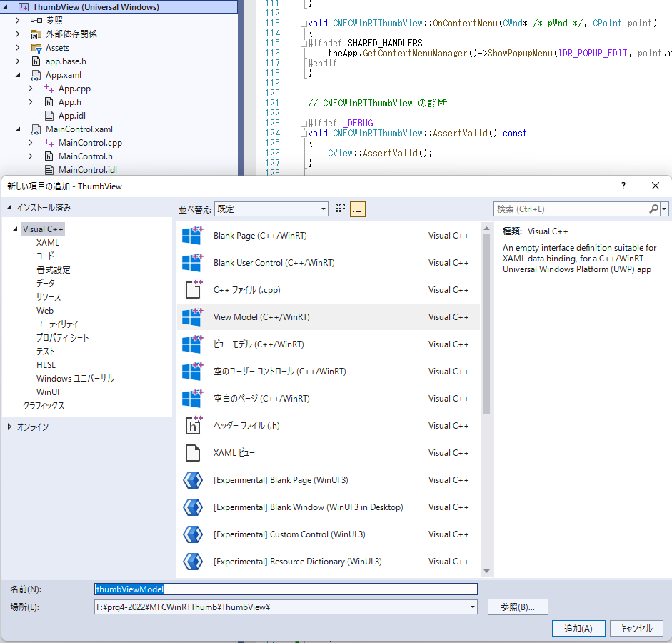Click the Experimental Blank Window WinUI 3 icon
Screen dimensions: 672x643
(x=193, y=507)
